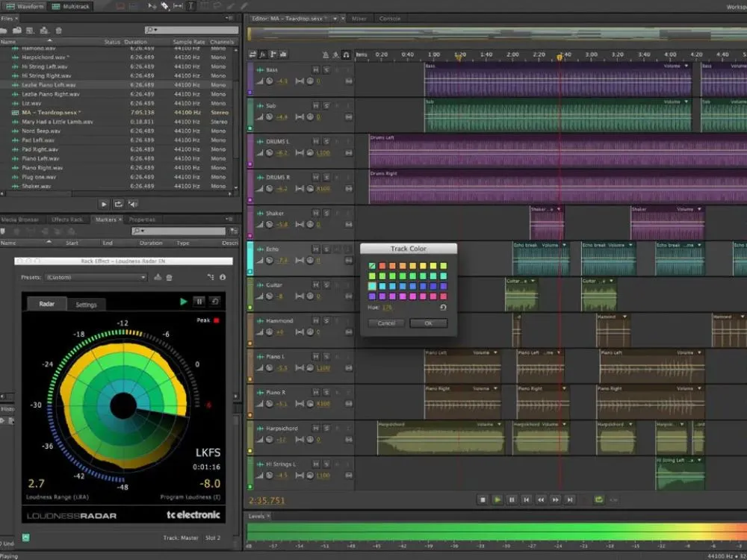The width and height of the screenshot is (747, 560).
Task: Click the trash icon in the Files panel
Action: [x=58, y=31]
